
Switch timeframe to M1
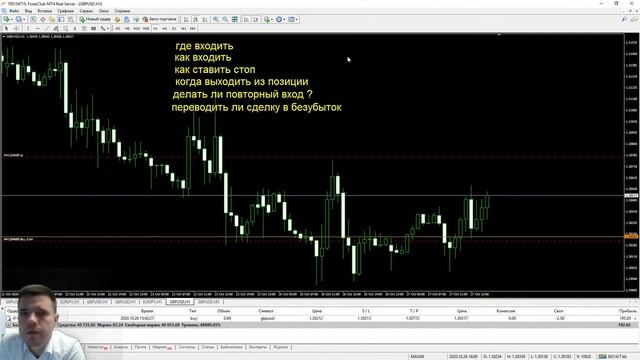click(x=118, y=28)
